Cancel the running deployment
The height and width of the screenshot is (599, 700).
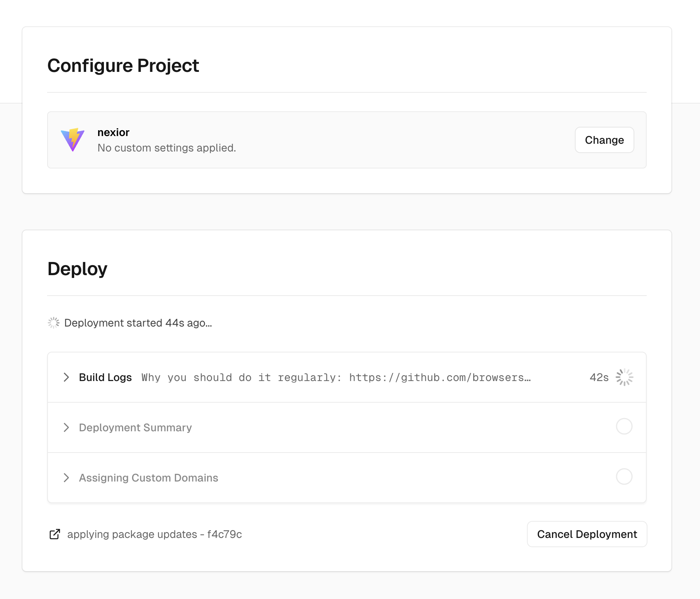(587, 534)
